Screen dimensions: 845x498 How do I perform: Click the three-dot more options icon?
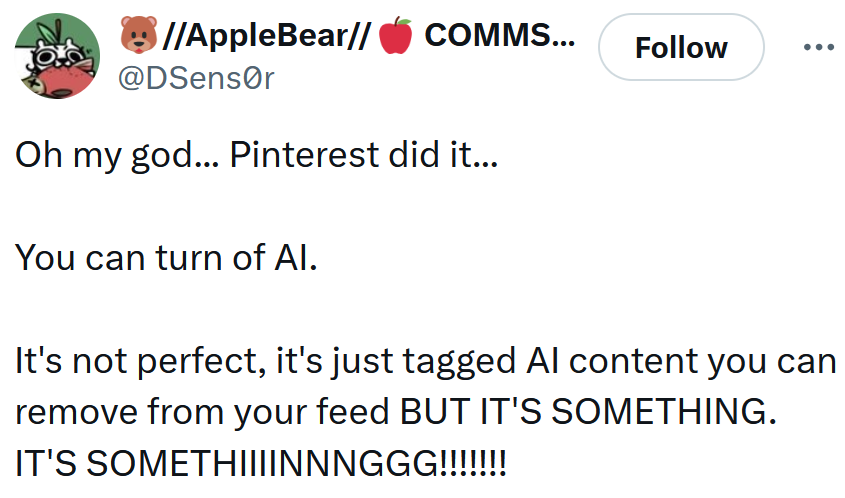pyautogui.click(x=818, y=47)
